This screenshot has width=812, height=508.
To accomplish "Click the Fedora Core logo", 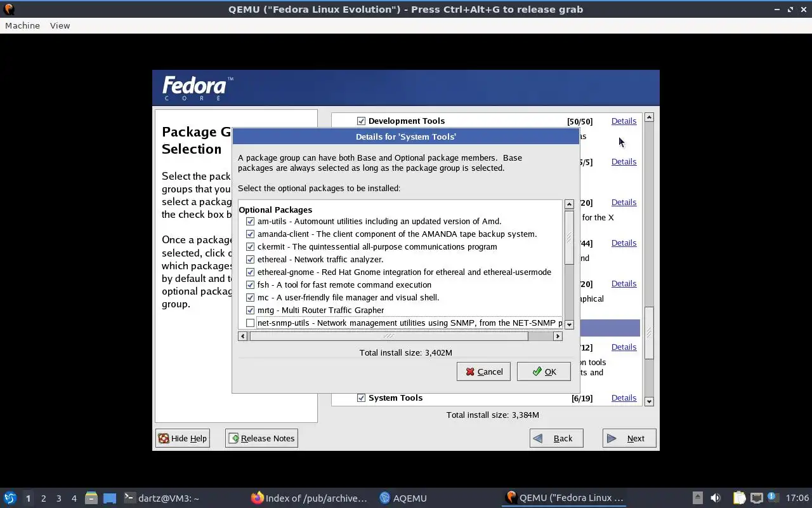I will tap(197, 88).
